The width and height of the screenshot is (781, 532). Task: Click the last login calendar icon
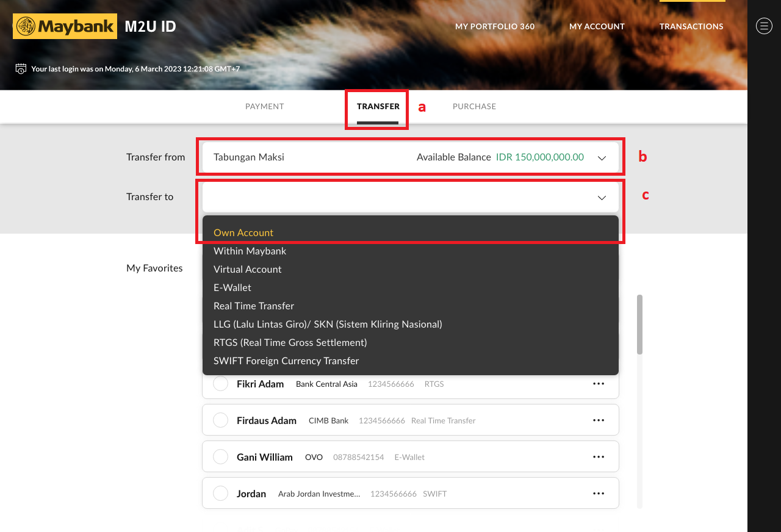(x=21, y=68)
